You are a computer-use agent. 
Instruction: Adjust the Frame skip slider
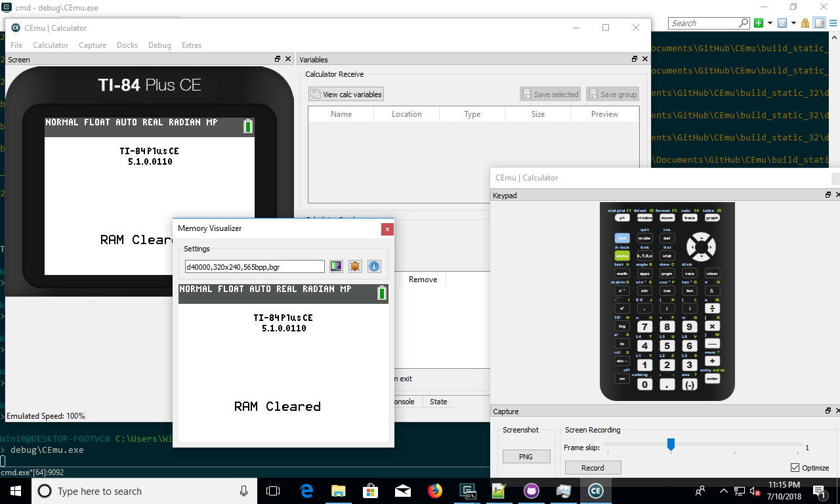click(670, 444)
